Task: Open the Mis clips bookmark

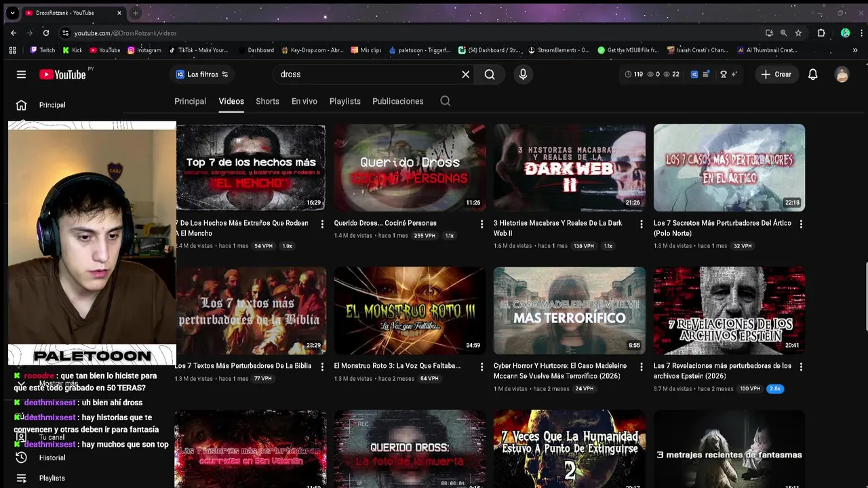Action: click(x=366, y=50)
